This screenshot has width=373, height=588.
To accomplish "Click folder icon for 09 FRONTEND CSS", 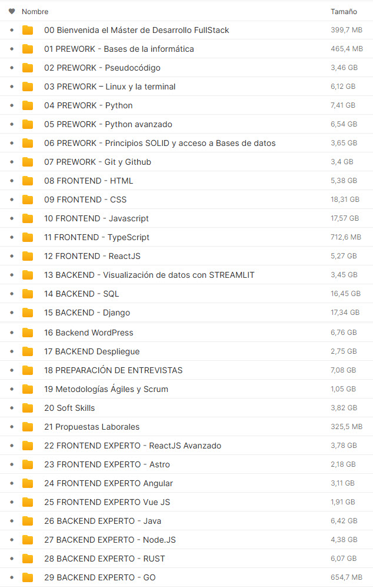I will [x=28, y=200].
